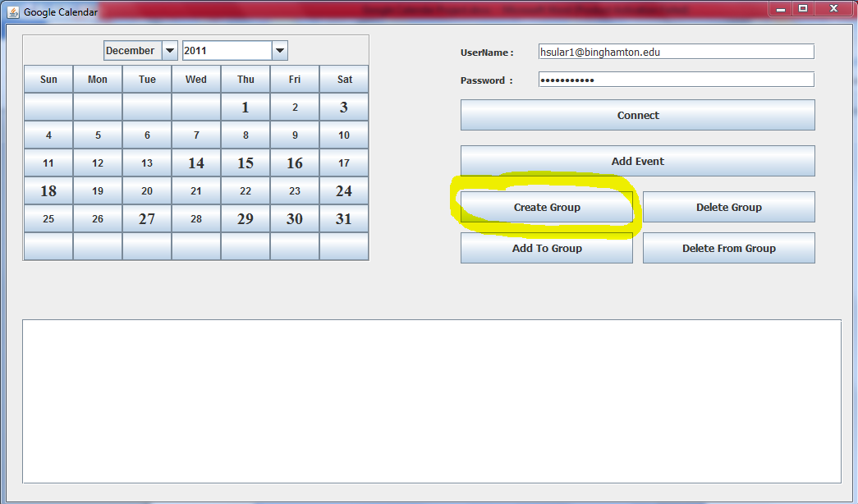Select day 18 on the calendar
Viewport: 858px width, 504px height.
tap(48, 191)
